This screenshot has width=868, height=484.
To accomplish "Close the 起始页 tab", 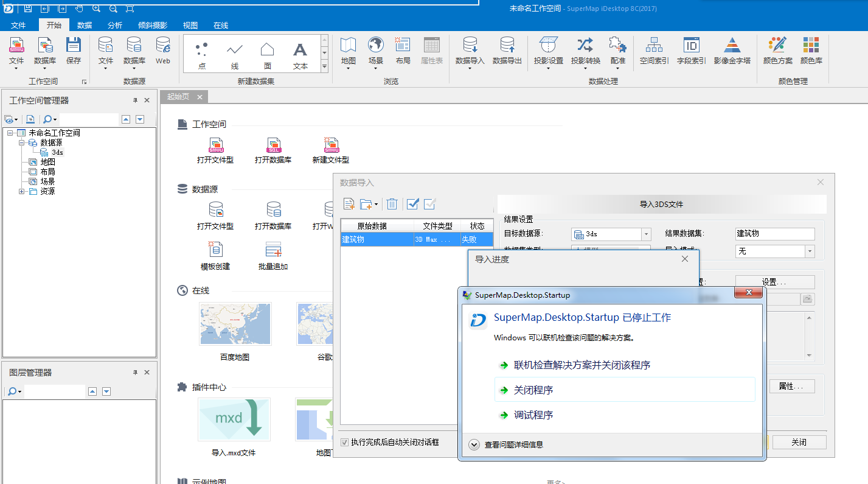I will point(199,96).
